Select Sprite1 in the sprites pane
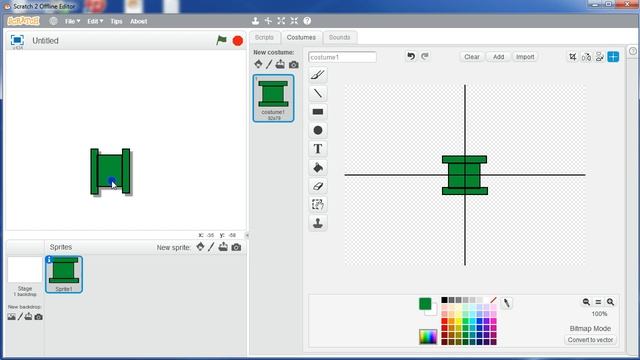This screenshot has width=640, height=360. pos(64,274)
